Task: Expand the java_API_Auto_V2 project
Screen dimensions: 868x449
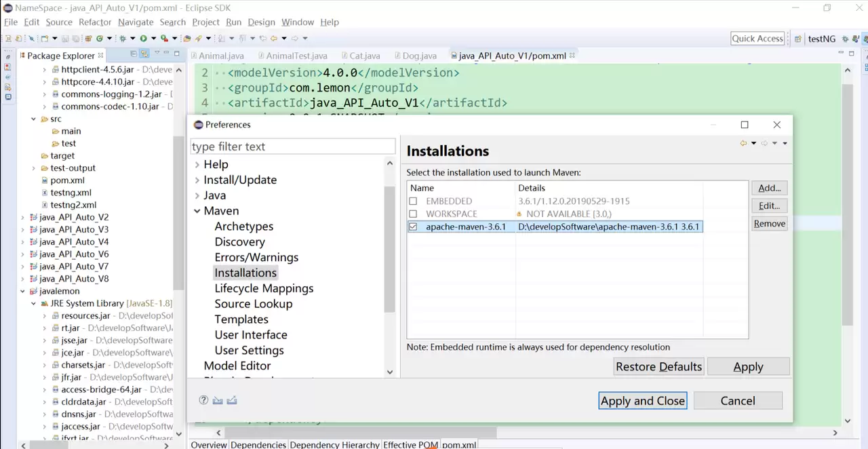Action: point(22,217)
